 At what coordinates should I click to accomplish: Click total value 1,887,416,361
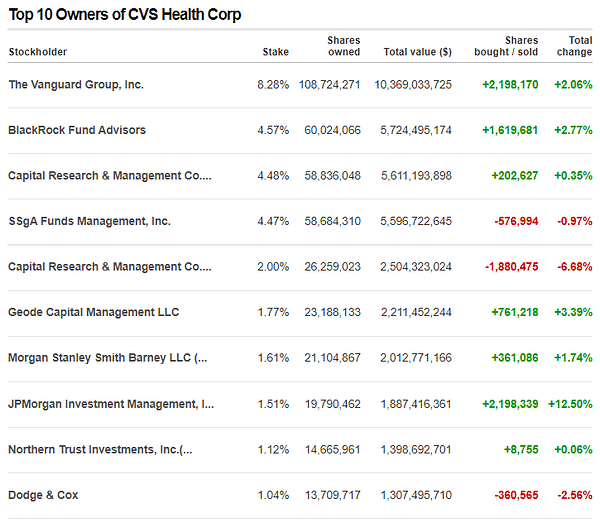pos(416,404)
